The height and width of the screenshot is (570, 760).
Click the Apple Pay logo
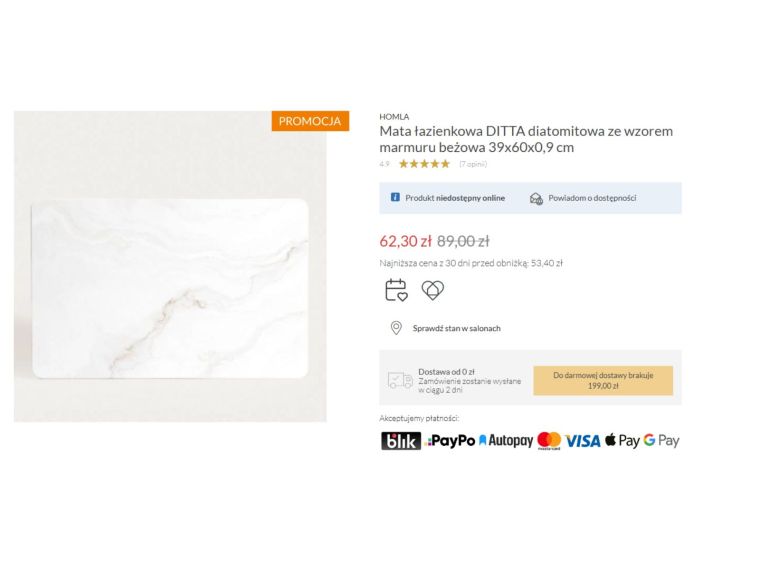tap(622, 441)
